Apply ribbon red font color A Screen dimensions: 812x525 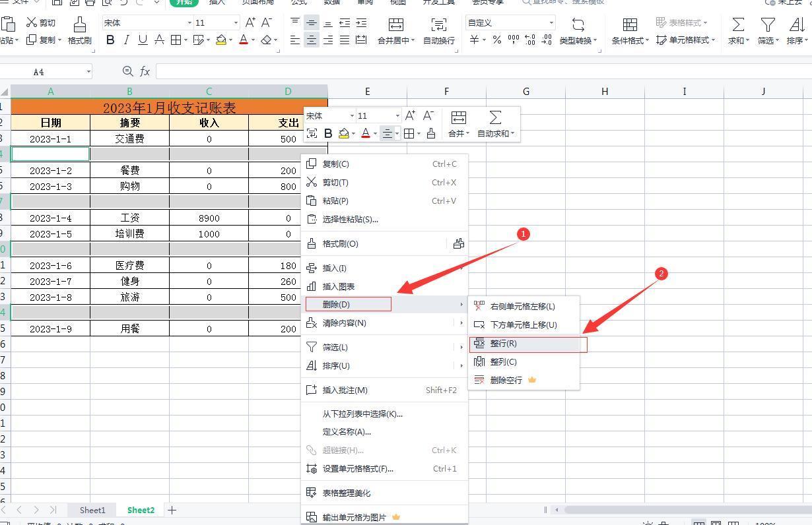tap(243, 40)
